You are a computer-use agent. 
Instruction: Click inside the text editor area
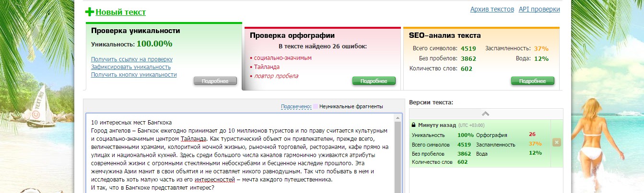(240, 153)
